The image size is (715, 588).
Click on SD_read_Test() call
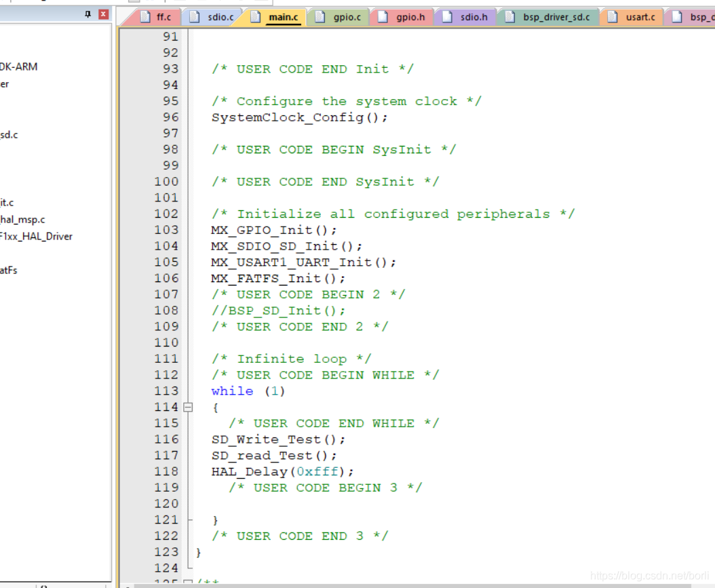tap(274, 456)
